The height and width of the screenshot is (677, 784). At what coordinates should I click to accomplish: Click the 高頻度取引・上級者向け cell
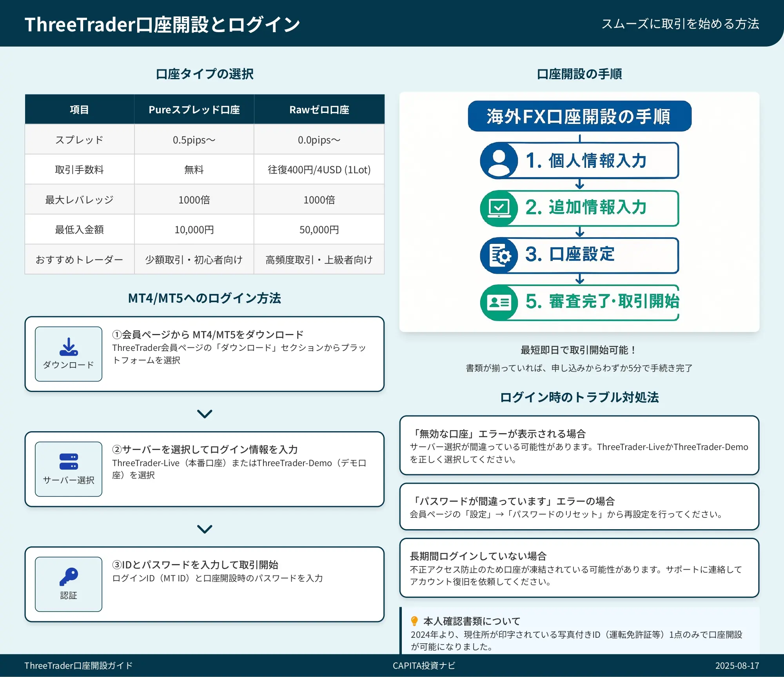tap(319, 260)
